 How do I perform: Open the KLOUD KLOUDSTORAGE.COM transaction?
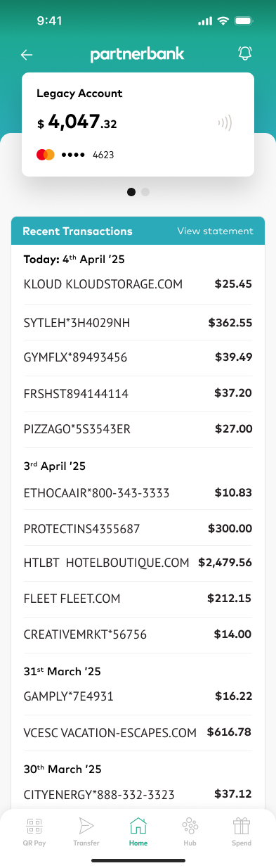138,285
